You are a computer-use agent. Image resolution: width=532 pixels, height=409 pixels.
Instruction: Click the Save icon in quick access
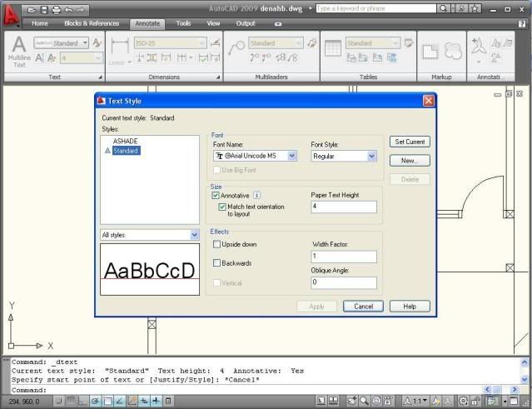point(44,10)
